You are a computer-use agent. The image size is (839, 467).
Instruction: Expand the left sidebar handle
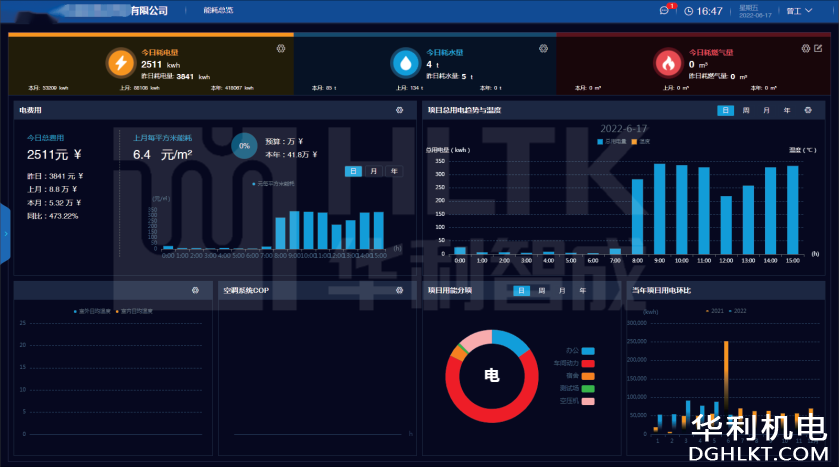(x=4, y=233)
